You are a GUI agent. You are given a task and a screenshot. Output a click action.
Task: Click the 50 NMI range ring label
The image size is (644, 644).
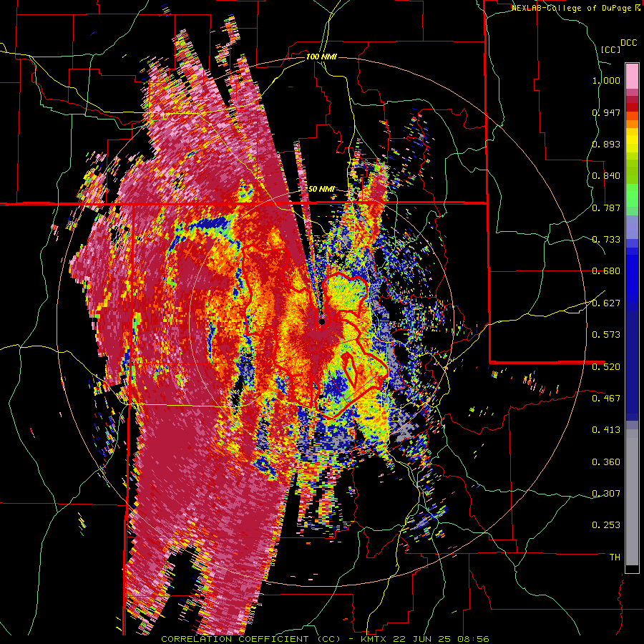point(321,189)
